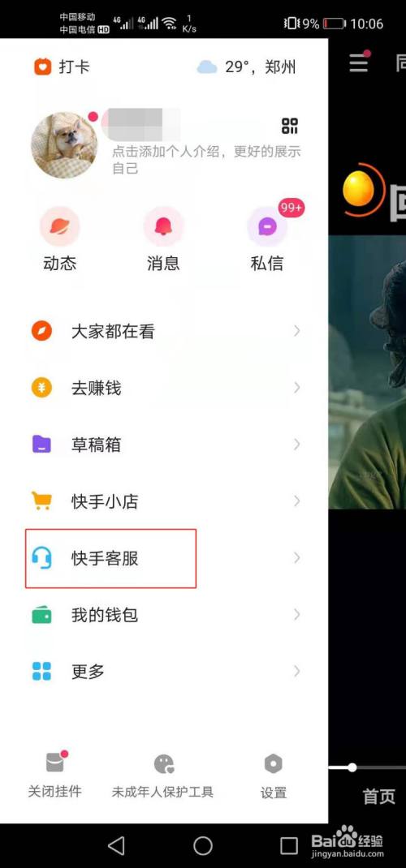
Task: Toggle 关闭挂件 widget option
Action: click(55, 775)
